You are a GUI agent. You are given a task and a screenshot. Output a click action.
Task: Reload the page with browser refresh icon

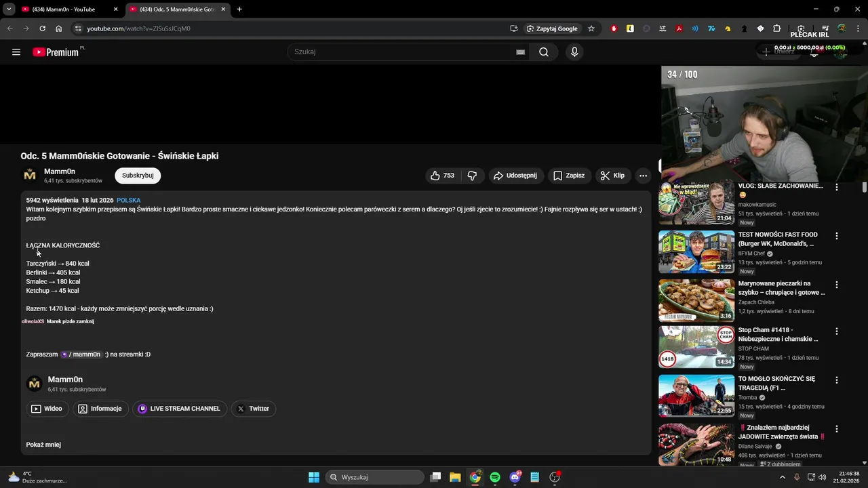[42, 28]
